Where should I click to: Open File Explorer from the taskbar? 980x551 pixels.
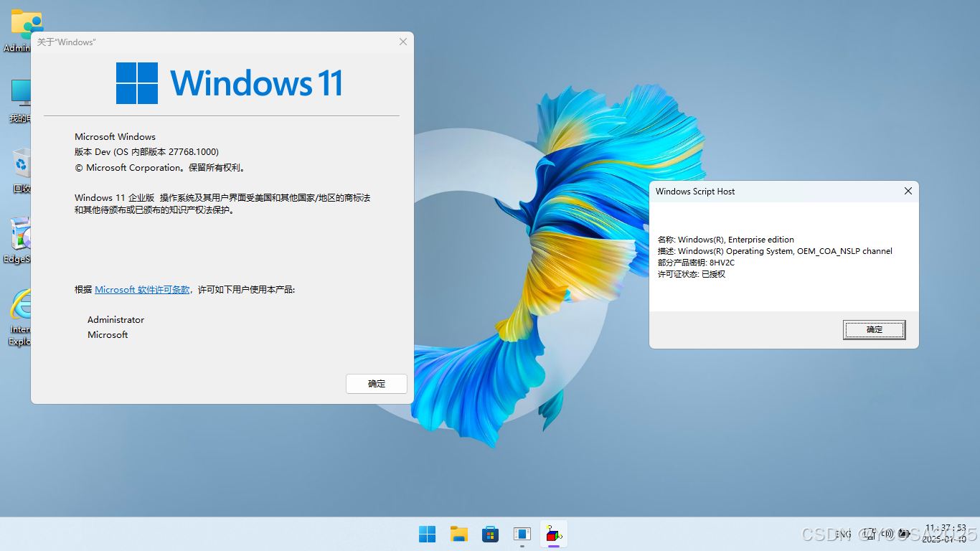(x=458, y=534)
